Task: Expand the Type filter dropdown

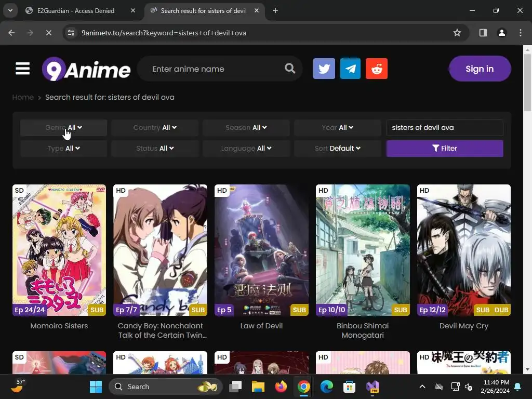Action: click(x=63, y=148)
